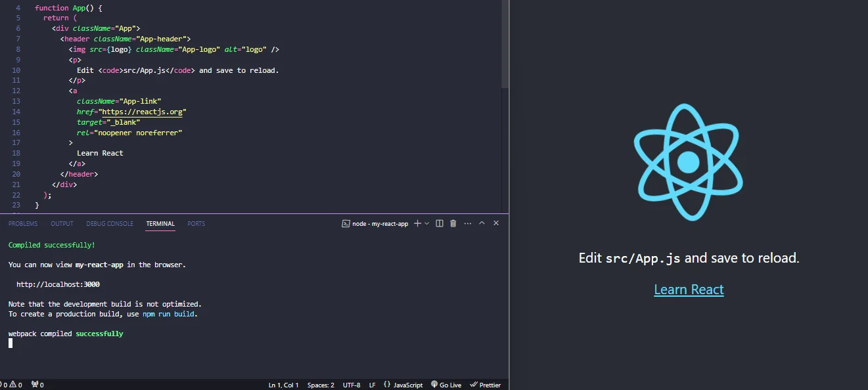Click Ln 1, Col 1 in the status bar
The height and width of the screenshot is (390, 868).
pyautogui.click(x=284, y=385)
